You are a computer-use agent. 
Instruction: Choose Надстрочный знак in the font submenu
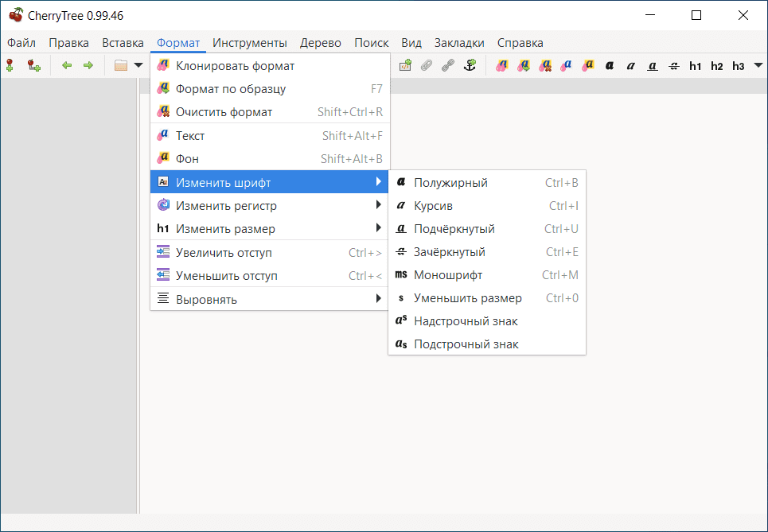(487, 321)
